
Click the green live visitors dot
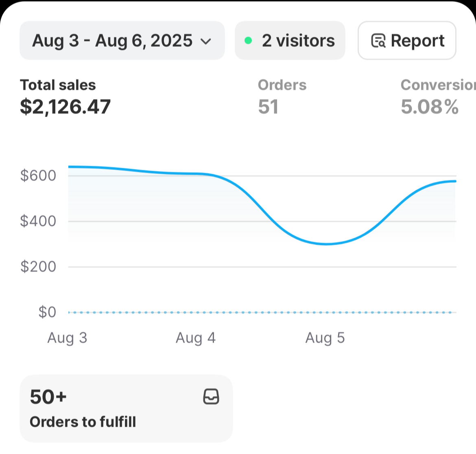[x=248, y=41]
